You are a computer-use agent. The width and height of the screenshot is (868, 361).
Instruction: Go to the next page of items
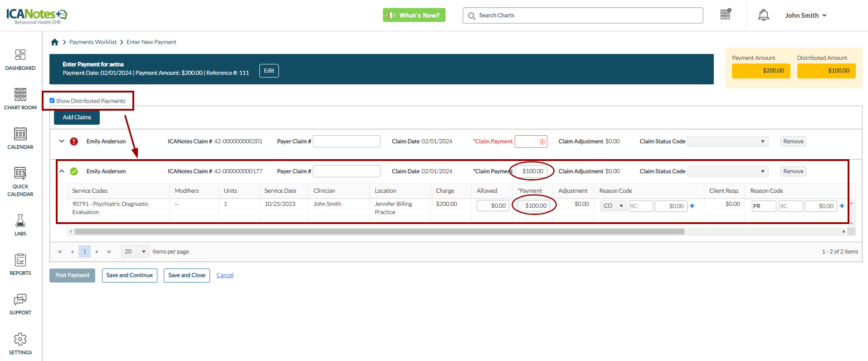(97, 252)
